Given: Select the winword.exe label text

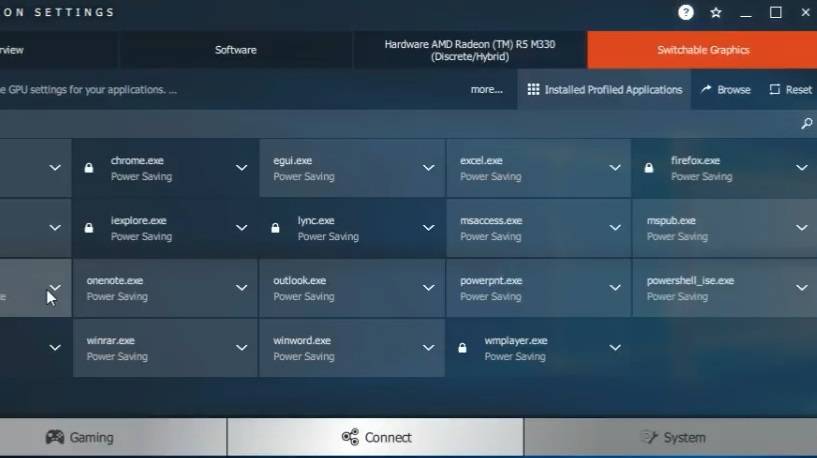Looking at the screenshot, I should 302,340.
